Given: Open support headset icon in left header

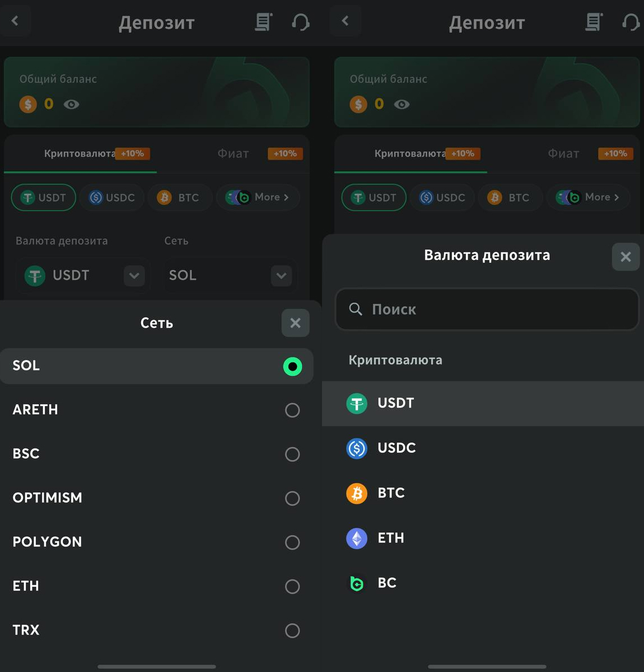Looking at the screenshot, I should [x=301, y=22].
